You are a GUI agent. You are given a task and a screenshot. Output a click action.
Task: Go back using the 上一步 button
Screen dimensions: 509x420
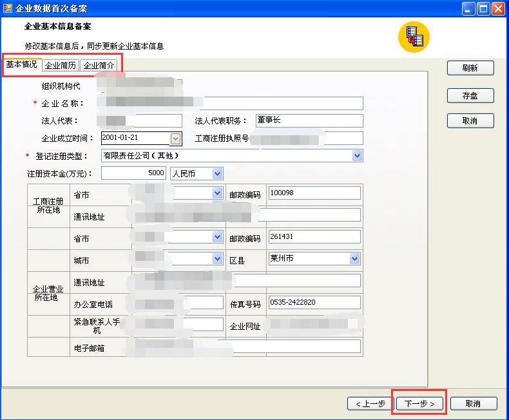[x=370, y=404]
